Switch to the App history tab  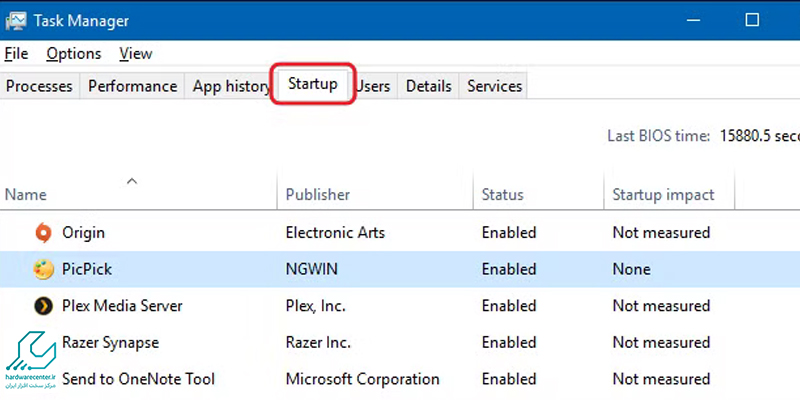232,86
